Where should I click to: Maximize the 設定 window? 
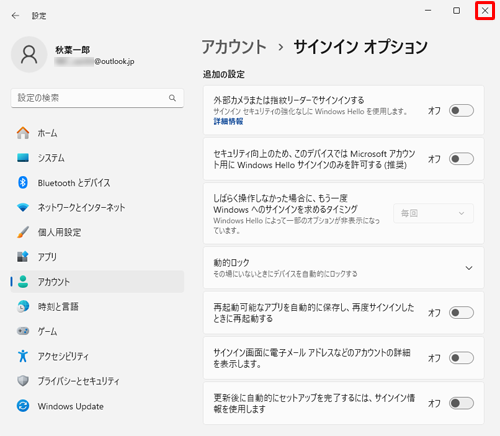coord(456,11)
